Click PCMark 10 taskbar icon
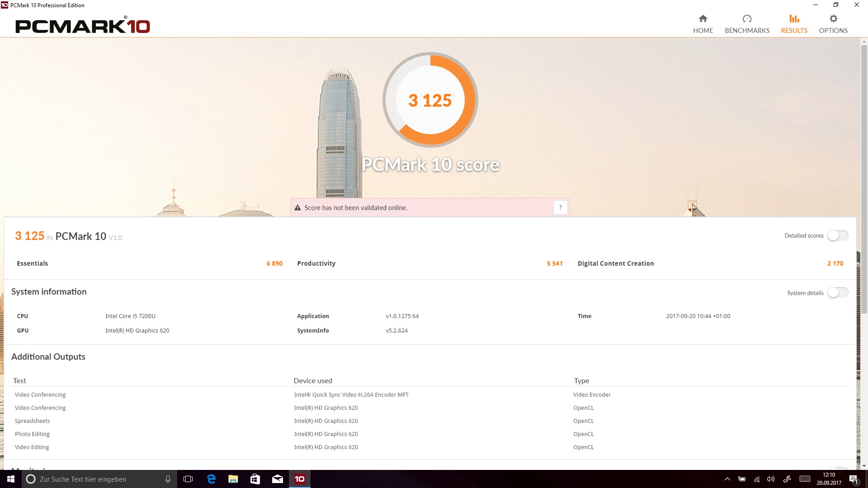Screen dimensions: 868x488 pyautogui.click(x=299, y=479)
